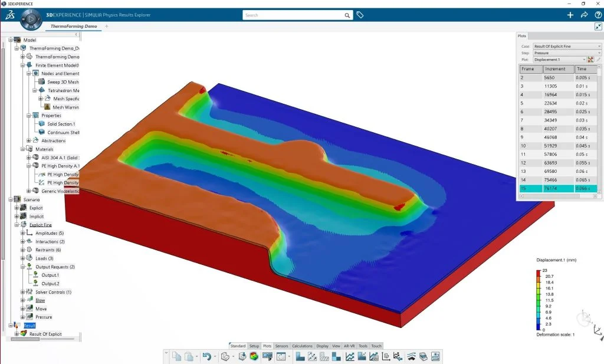Click the search input field
This screenshot has width=604, height=364.
(x=298, y=15)
